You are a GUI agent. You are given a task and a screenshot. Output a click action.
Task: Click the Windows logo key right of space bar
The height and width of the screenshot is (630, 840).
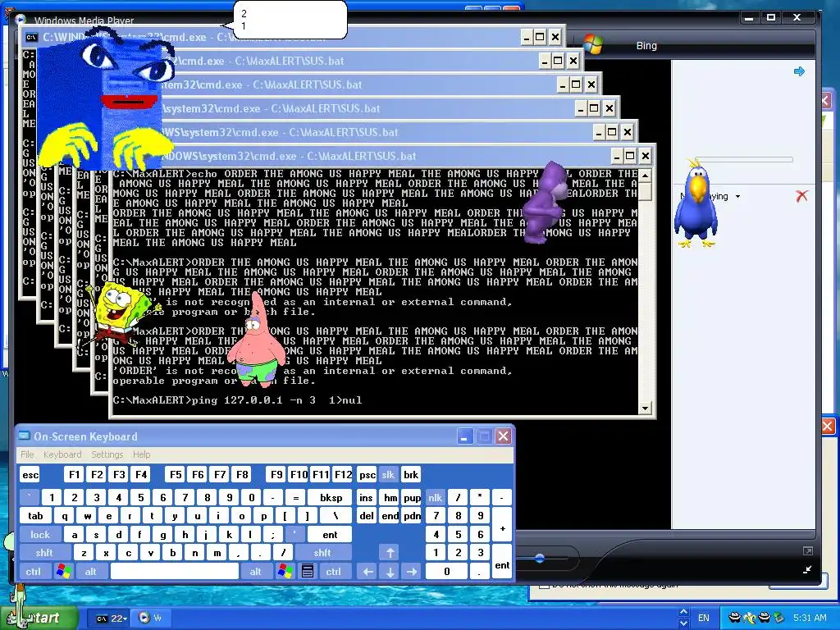(285, 571)
